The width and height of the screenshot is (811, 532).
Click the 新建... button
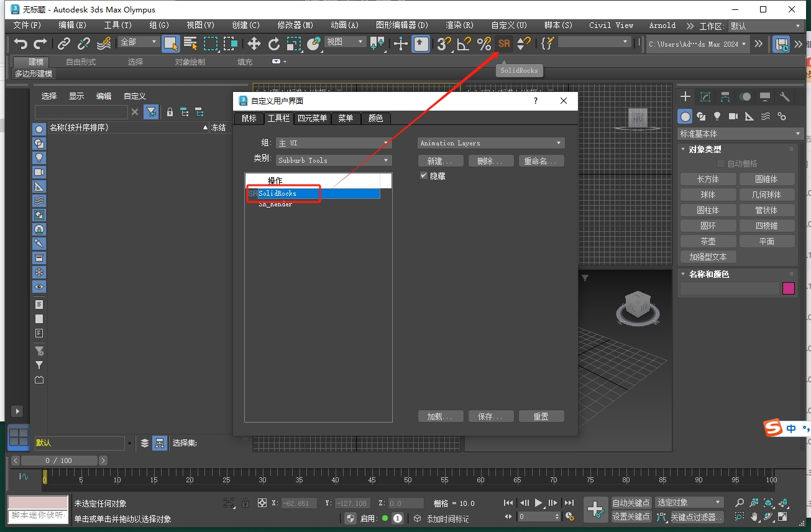click(441, 161)
